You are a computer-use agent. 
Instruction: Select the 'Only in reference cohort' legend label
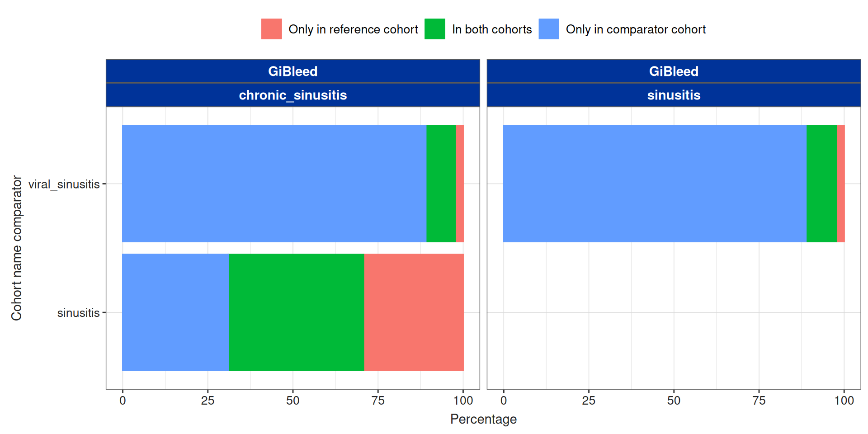click(x=353, y=29)
